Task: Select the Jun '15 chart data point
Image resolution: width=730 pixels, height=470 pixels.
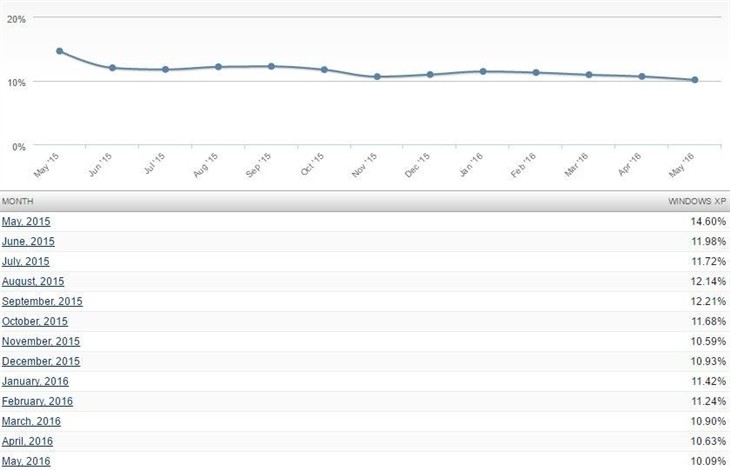Action: pos(113,68)
